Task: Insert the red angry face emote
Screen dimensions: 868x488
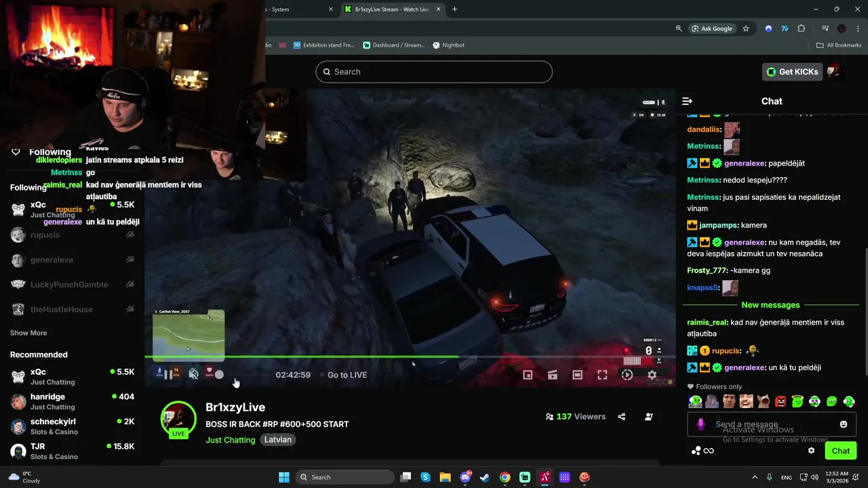Action: click(781, 401)
